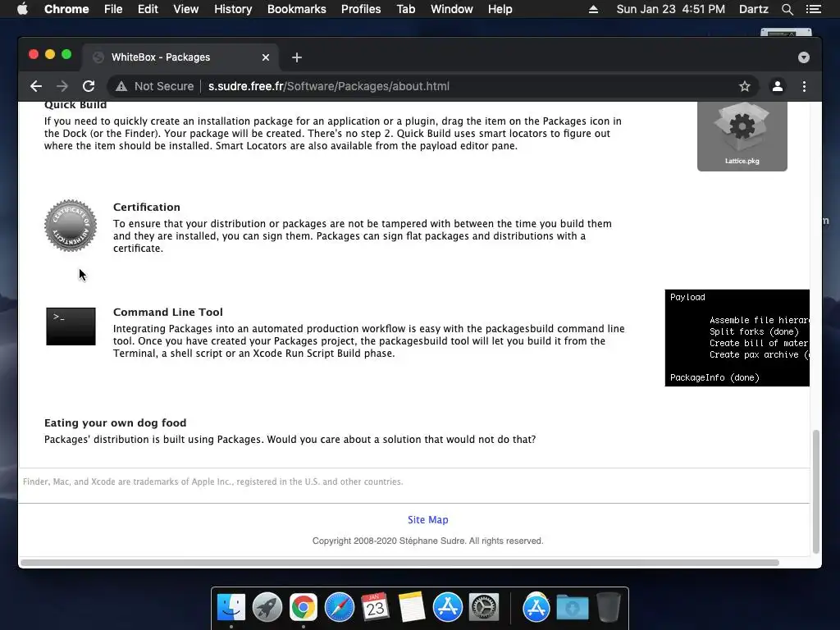Open Notification Center list icon
The width and height of the screenshot is (840, 630).
pyautogui.click(x=814, y=9)
